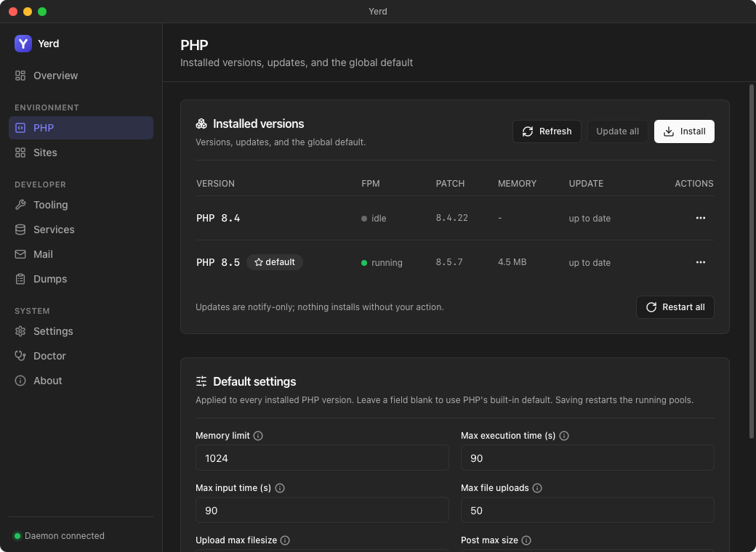Image resolution: width=756 pixels, height=552 pixels.
Task: Go to the Sites section
Action: point(81,153)
